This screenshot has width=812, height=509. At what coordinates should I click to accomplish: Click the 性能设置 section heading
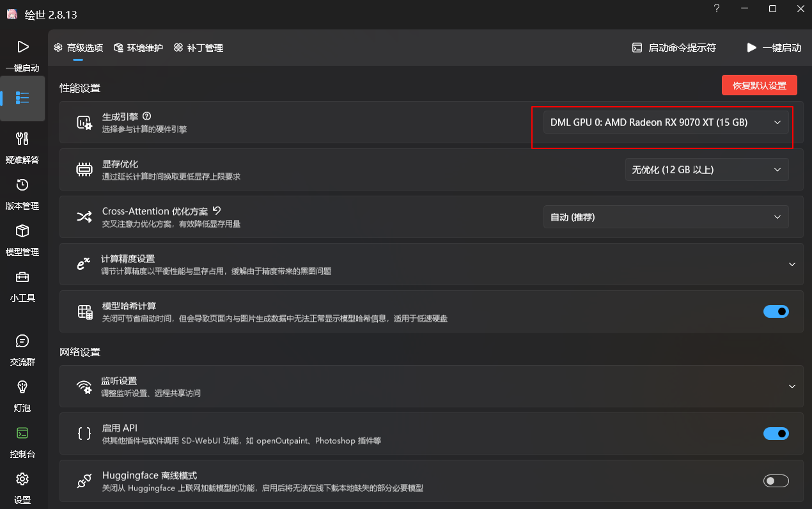pos(80,88)
